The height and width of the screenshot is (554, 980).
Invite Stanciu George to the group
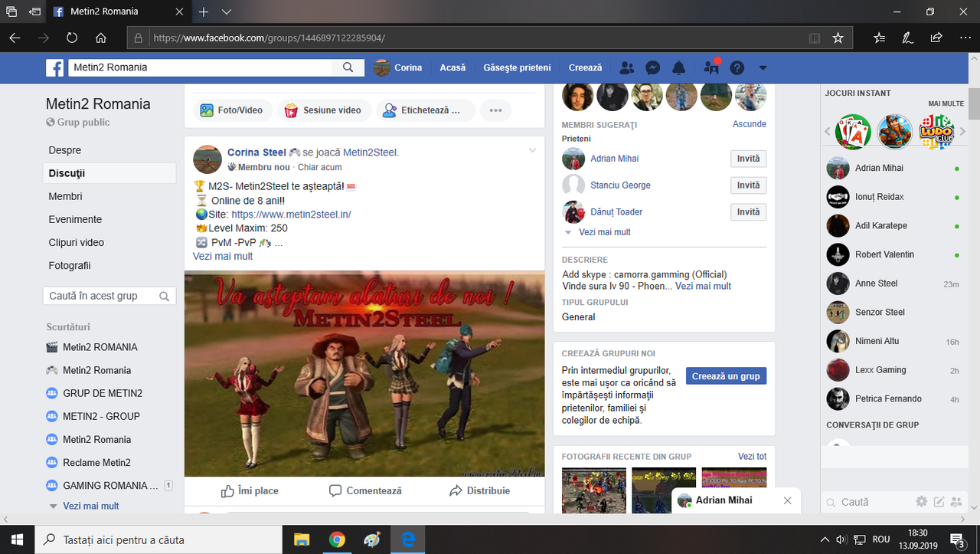pos(748,185)
